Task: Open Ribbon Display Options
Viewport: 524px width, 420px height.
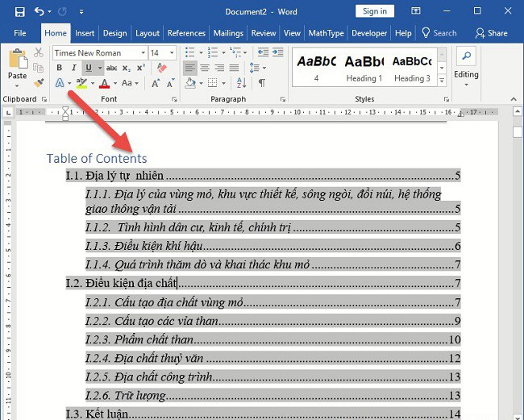Action: pos(415,11)
